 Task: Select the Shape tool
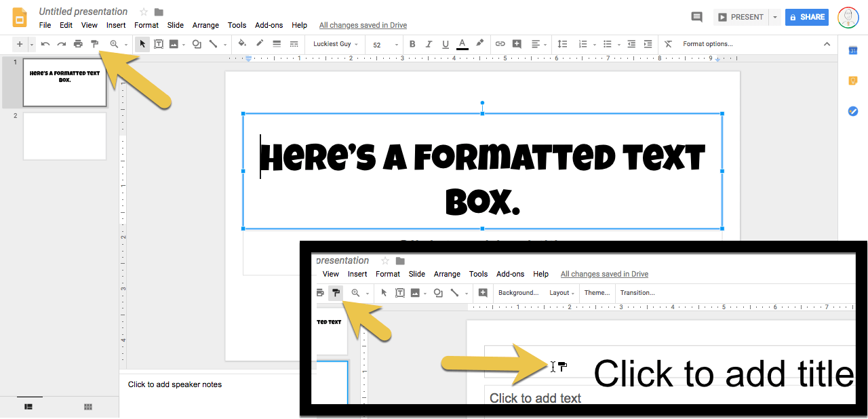[197, 43]
